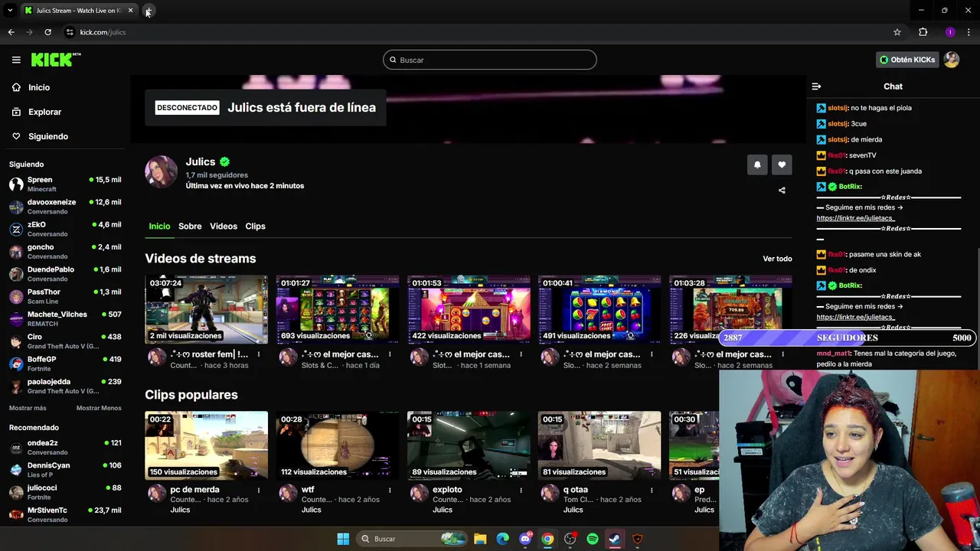Screen dimensions: 980x551
Task: Open options menu for 'pc de merda' clip
Action: point(259,490)
